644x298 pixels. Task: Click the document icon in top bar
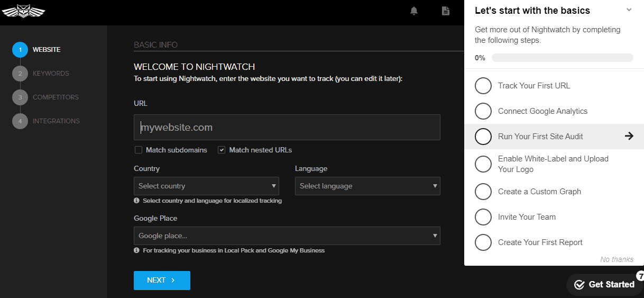(x=446, y=11)
